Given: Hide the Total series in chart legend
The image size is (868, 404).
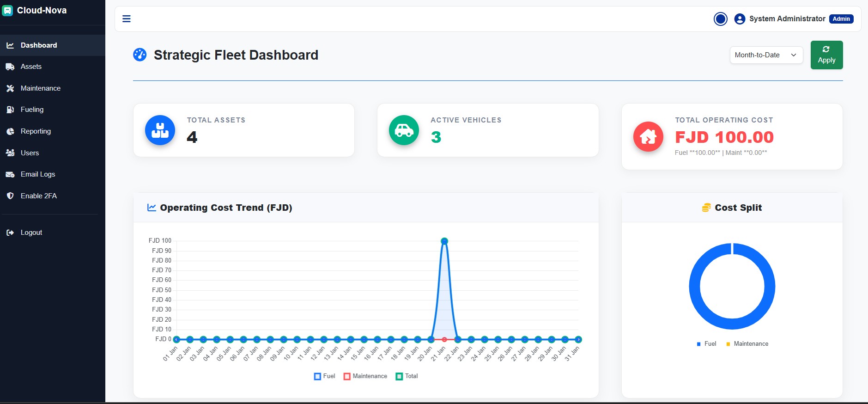Looking at the screenshot, I should click(x=407, y=376).
